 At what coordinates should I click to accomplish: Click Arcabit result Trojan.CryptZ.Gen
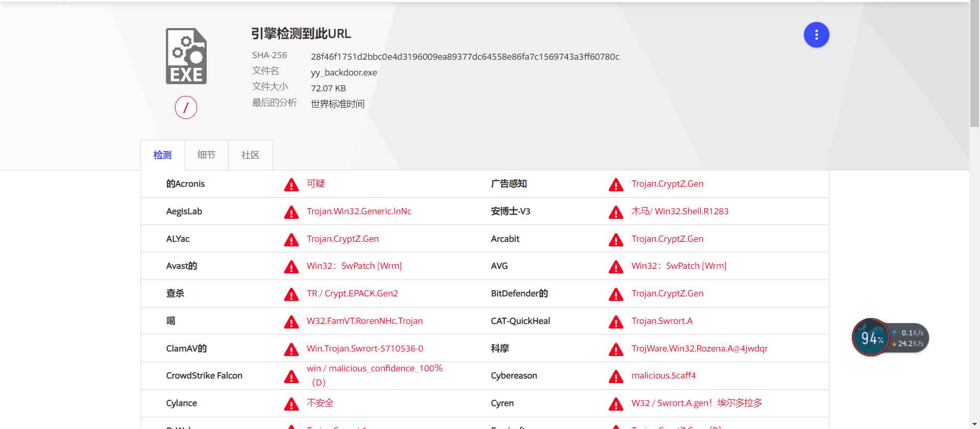[667, 239]
